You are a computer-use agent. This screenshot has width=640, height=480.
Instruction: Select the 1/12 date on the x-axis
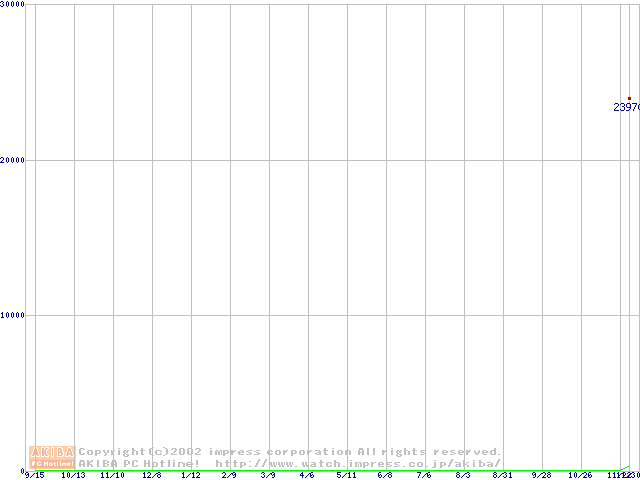(x=190, y=475)
